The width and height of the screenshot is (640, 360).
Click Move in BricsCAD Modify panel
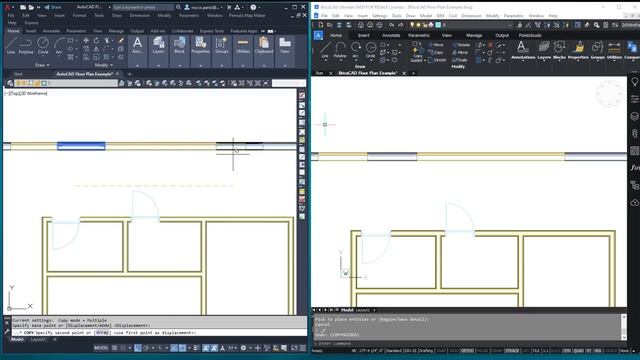point(436,44)
